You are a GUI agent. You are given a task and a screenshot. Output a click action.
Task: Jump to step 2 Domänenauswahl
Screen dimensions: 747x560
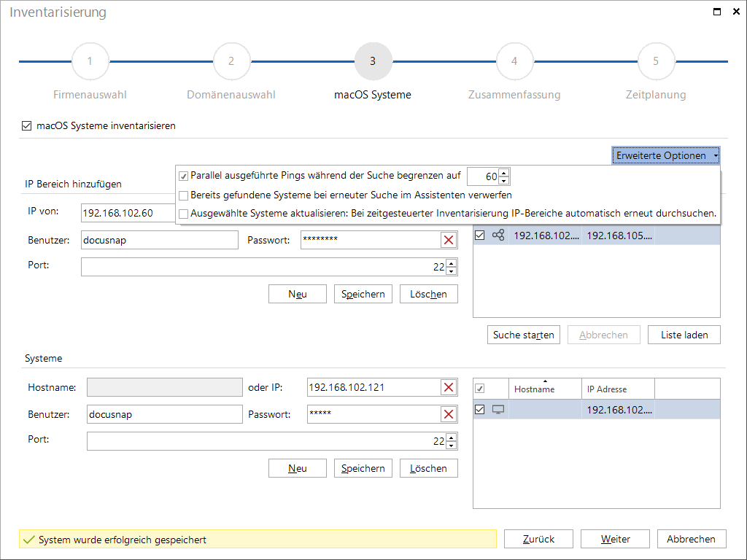click(x=231, y=61)
